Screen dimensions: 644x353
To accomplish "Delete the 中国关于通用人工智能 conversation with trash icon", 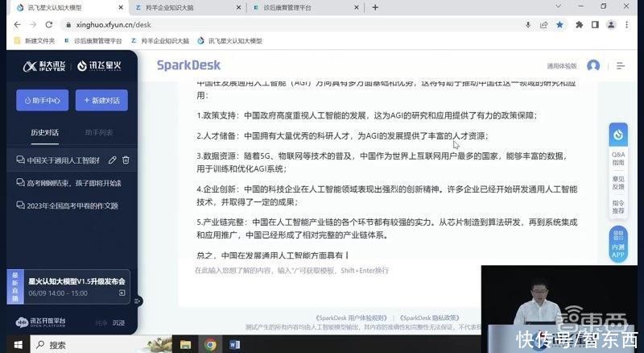I will pyautogui.click(x=126, y=160).
